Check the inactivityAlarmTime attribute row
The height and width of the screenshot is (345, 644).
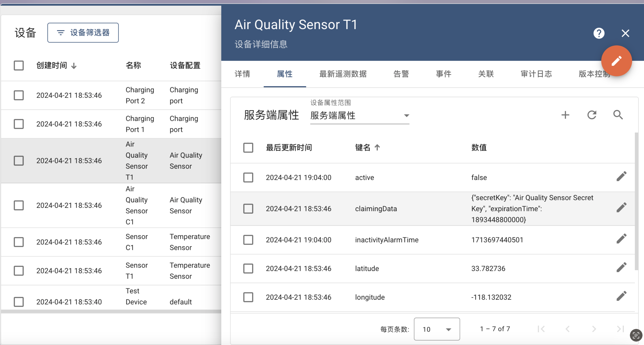pyautogui.click(x=248, y=240)
